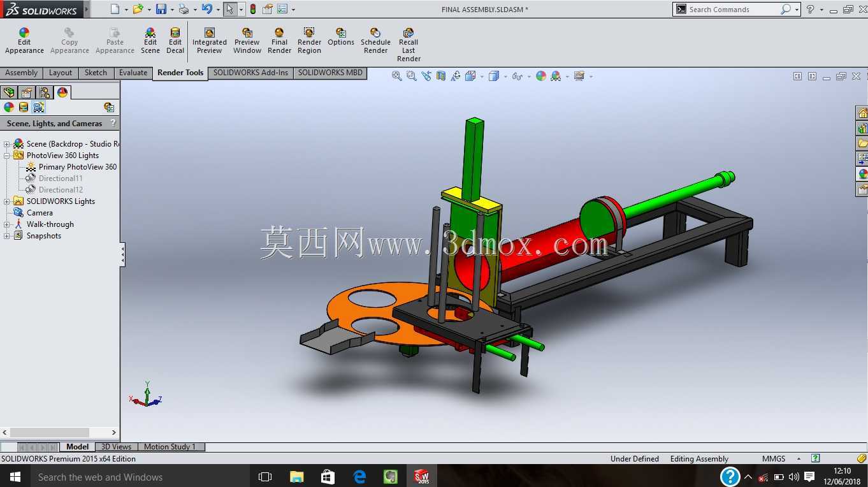Launch the Final Render
The image size is (868, 487).
pos(279,41)
